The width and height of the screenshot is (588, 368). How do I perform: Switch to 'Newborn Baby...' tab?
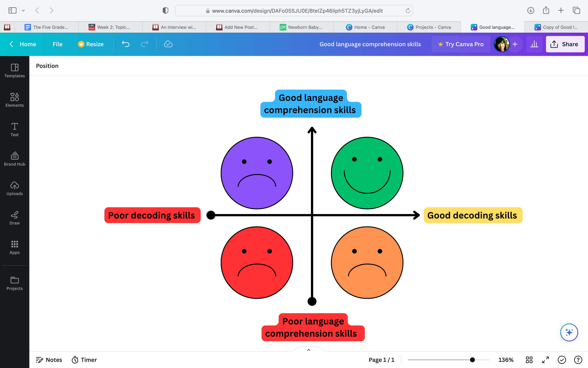click(x=301, y=27)
